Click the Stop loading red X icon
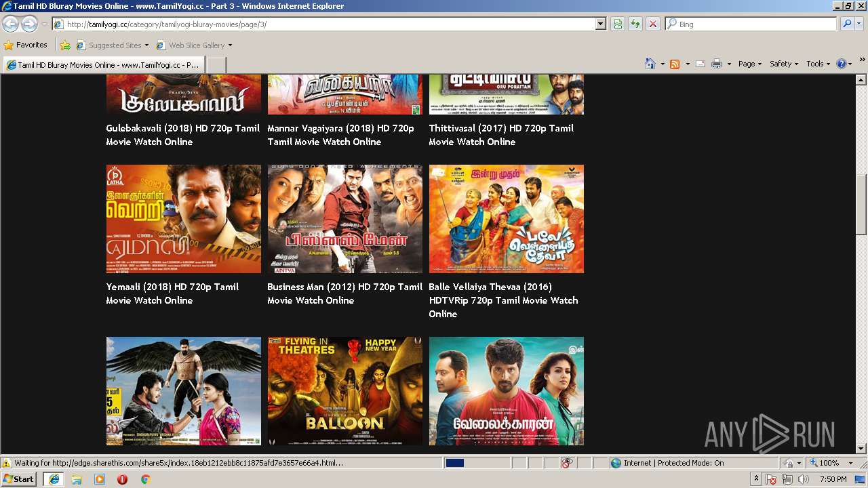Image resolution: width=868 pixels, height=488 pixels. click(x=652, y=24)
